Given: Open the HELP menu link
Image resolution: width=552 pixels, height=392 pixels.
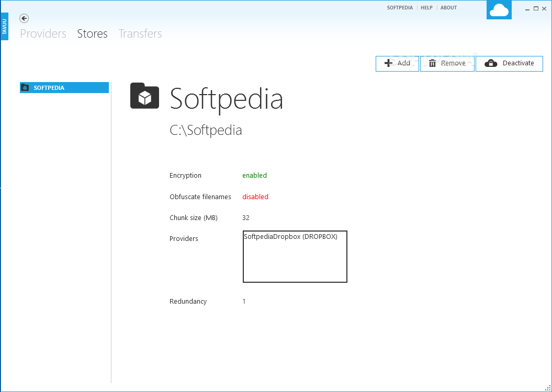Looking at the screenshot, I should [426, 8].
